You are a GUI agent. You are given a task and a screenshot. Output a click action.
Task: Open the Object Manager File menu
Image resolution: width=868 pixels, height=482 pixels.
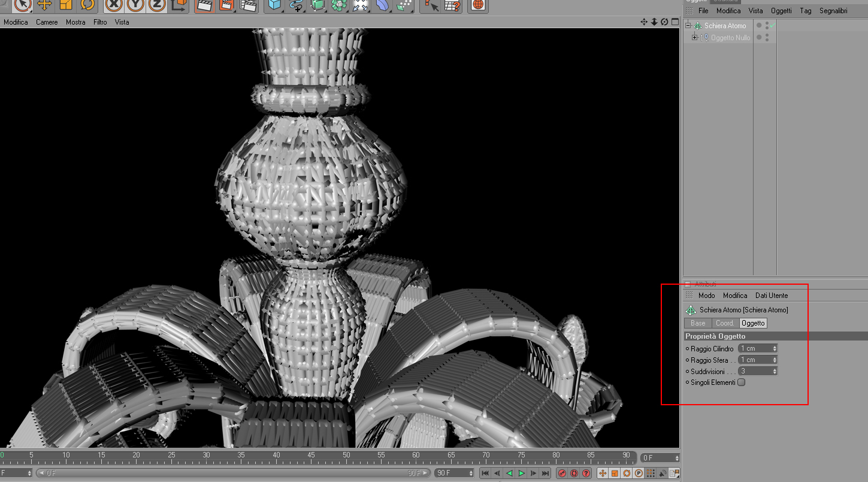click(x=703, y=11)
